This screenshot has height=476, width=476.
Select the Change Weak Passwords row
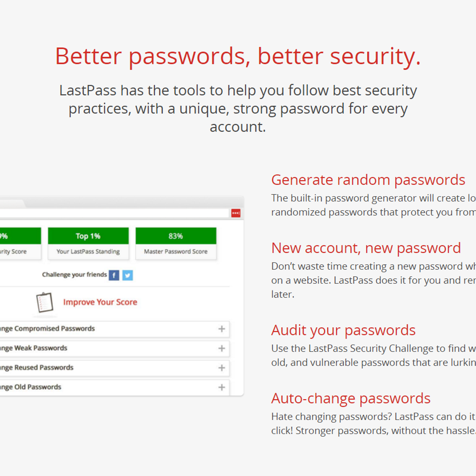coord(115,348)
